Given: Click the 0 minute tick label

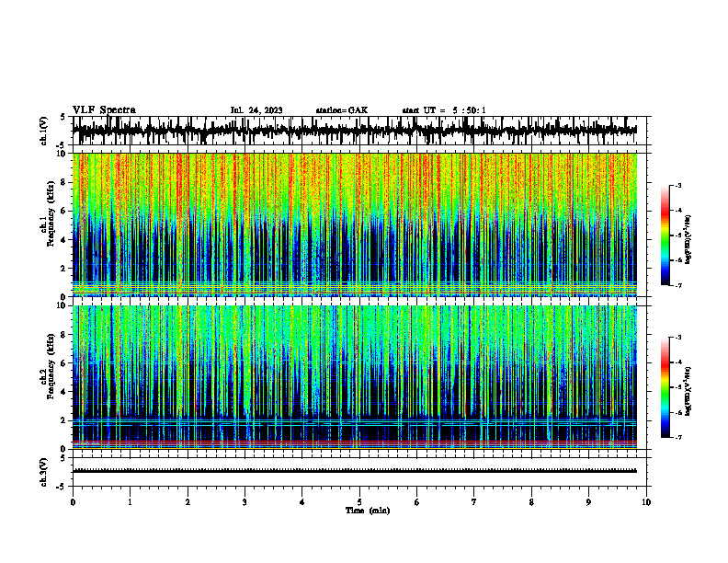Looking at the screenshot, I should click(73, 502).
